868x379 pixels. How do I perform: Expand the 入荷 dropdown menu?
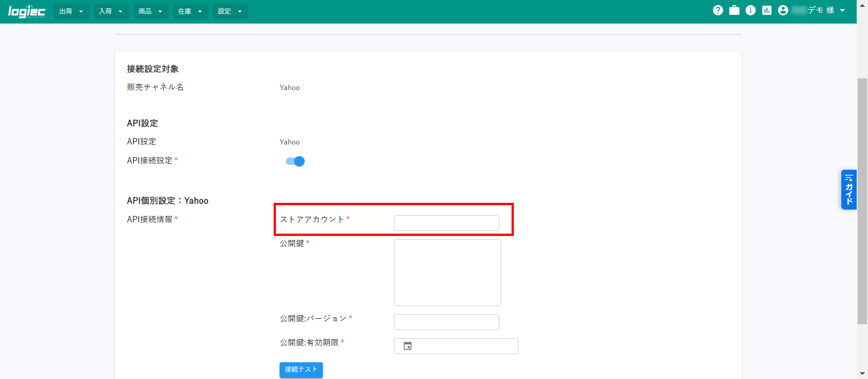pos(111,11)
